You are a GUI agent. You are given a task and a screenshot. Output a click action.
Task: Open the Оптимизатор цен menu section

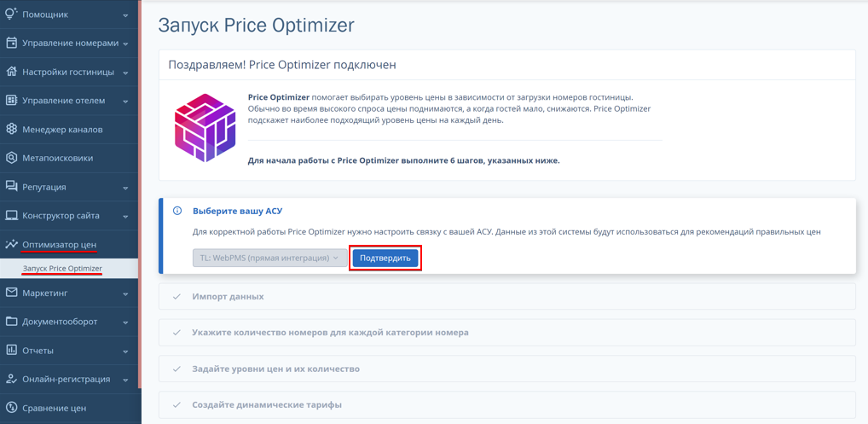pos(69,244)
